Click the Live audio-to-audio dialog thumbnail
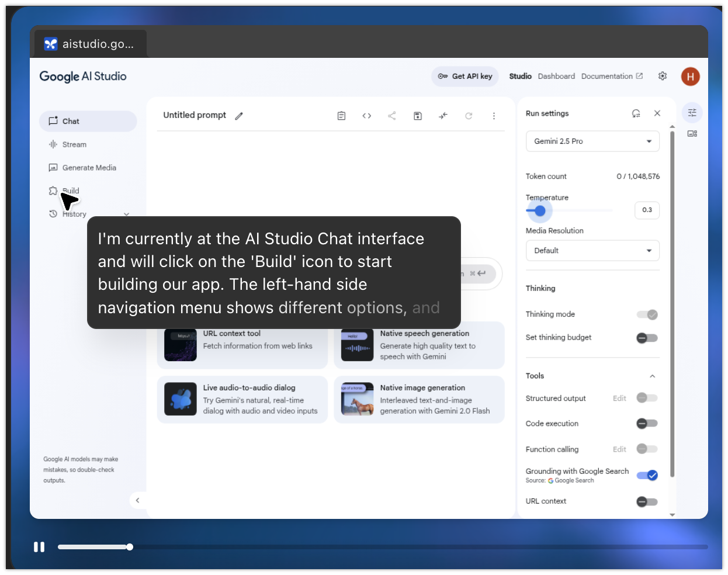728x575 pixels. point(181,399)
